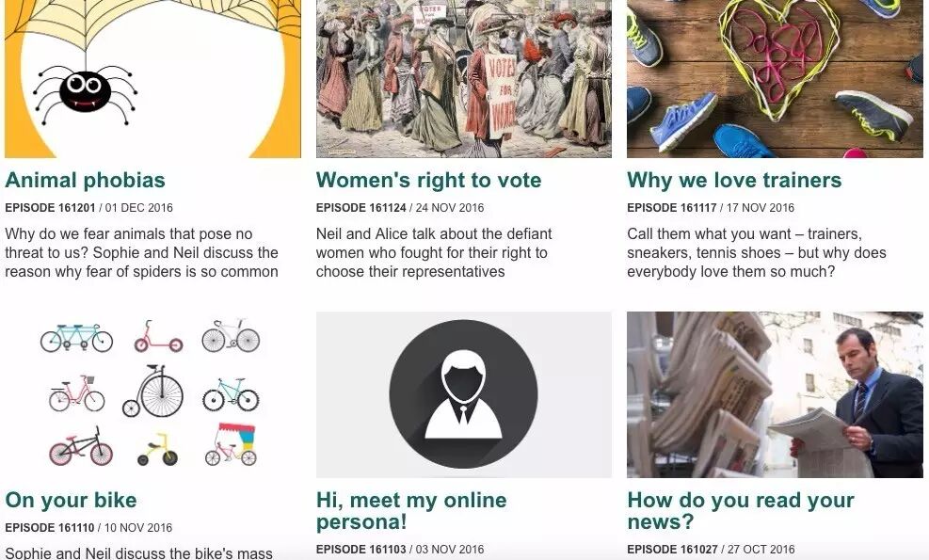The image size is (929, 560).
Task: Click the shoelace heart trainers thumbnail
Action: pyautogui.click(x=775, y=79)
